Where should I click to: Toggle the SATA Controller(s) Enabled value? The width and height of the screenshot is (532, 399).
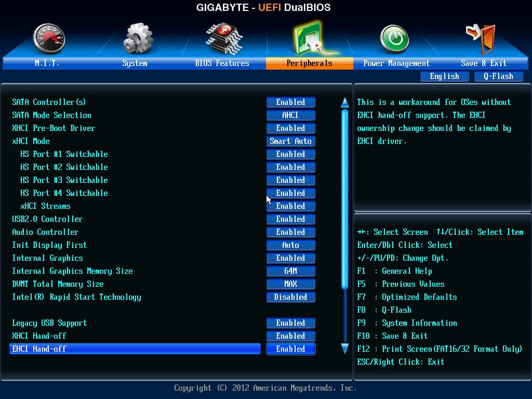(x=291, y=102)
